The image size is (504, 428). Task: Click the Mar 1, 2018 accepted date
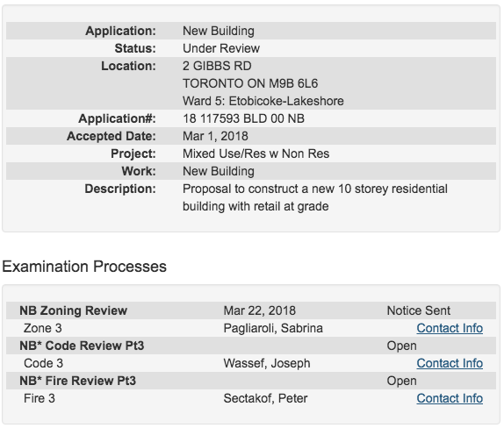pyautogui.click(x=215, y=136)
